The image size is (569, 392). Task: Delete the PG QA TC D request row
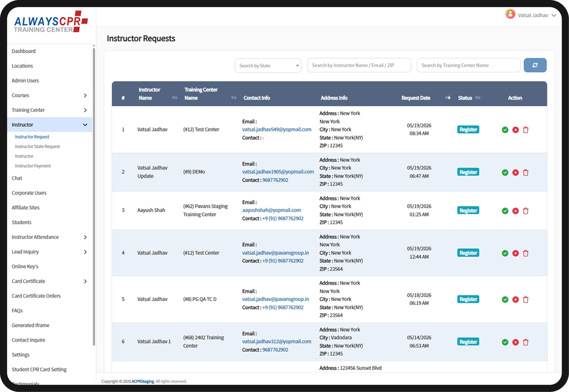(526, 300)
